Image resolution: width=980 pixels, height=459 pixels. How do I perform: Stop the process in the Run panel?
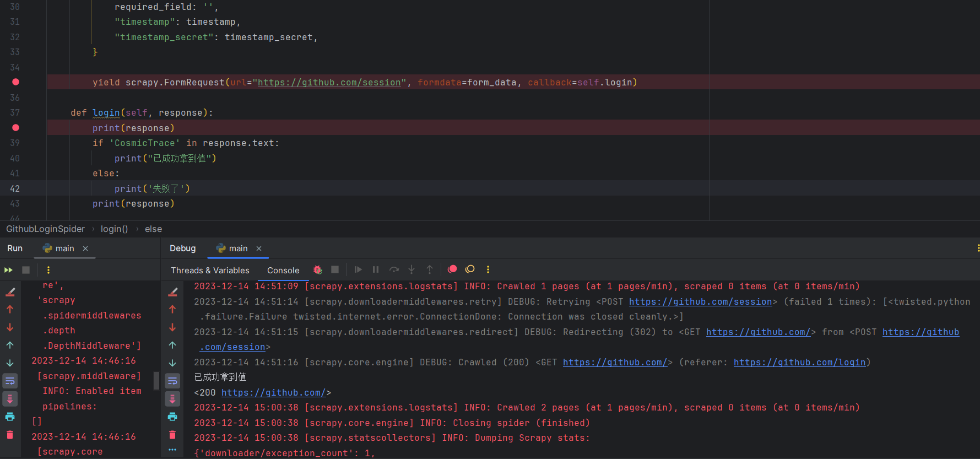pos(26,270)
